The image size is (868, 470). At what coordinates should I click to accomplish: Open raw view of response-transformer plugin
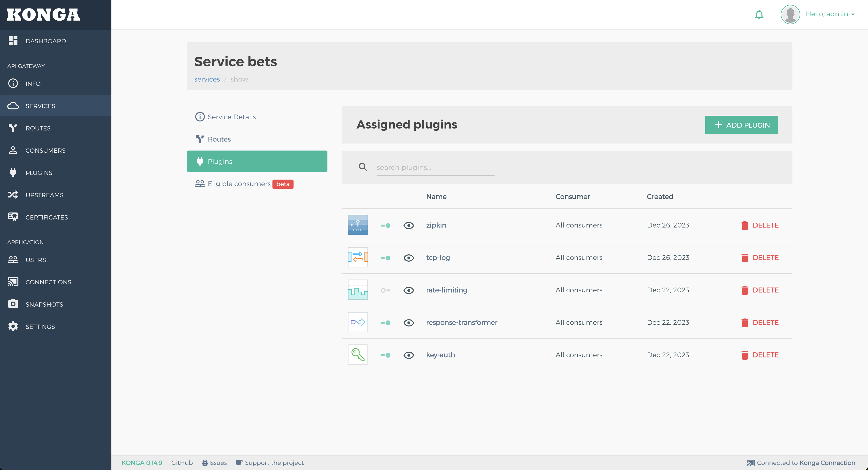[408, 323]
